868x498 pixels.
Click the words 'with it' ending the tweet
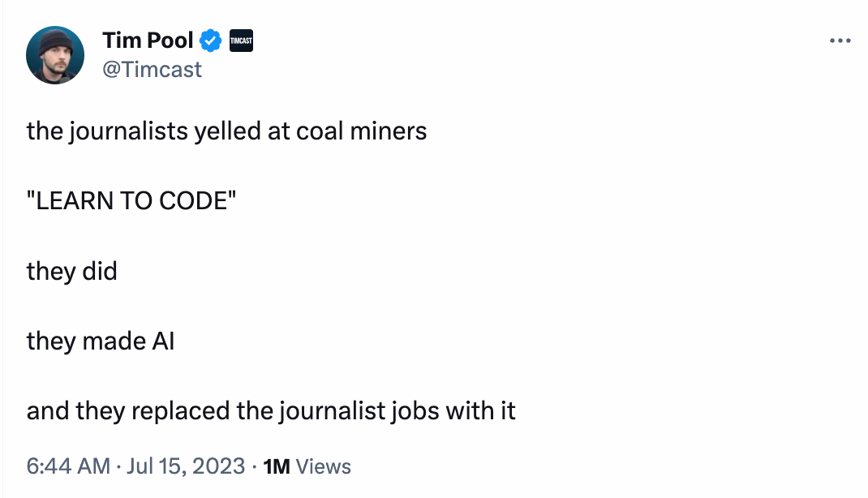480,410
